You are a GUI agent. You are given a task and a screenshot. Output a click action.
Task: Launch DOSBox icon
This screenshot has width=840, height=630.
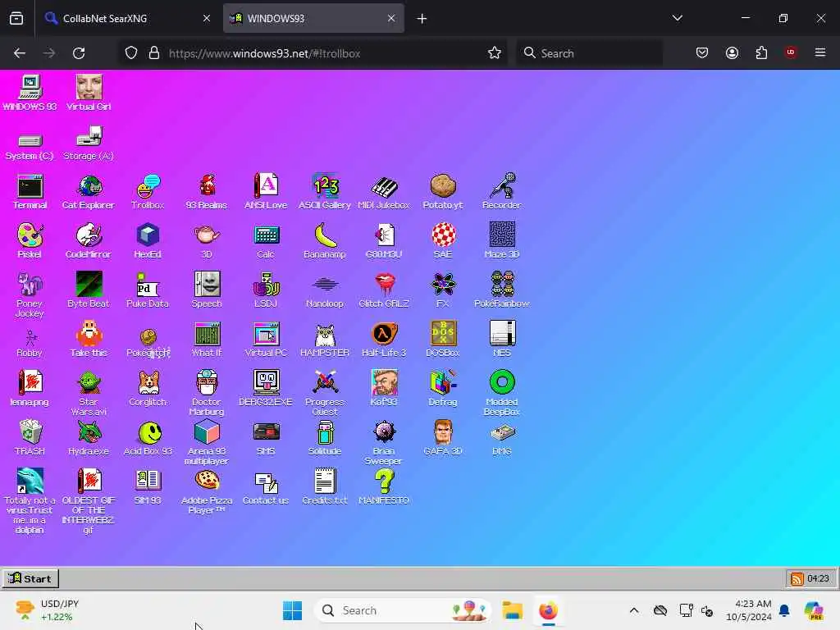[442, 339]
